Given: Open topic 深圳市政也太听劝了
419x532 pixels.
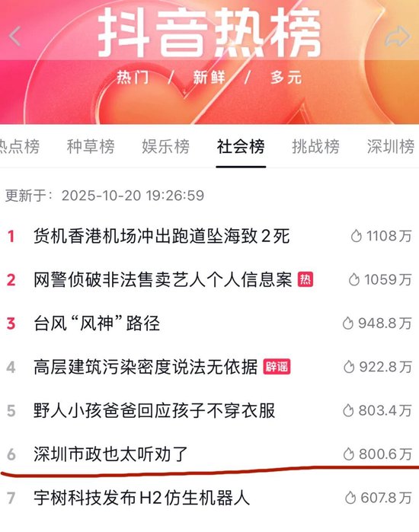Looking at the screenshot, I should tap(110, 454).
